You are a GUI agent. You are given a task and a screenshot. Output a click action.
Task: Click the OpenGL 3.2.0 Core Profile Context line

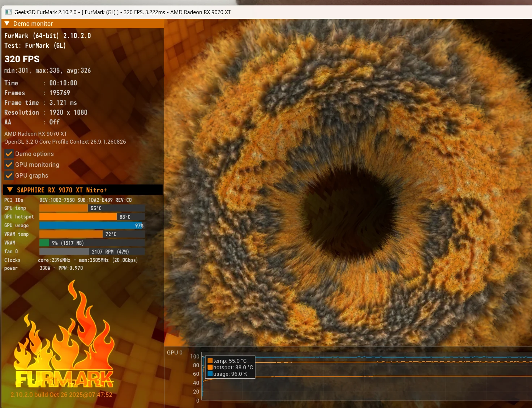(x=65, y=142)
